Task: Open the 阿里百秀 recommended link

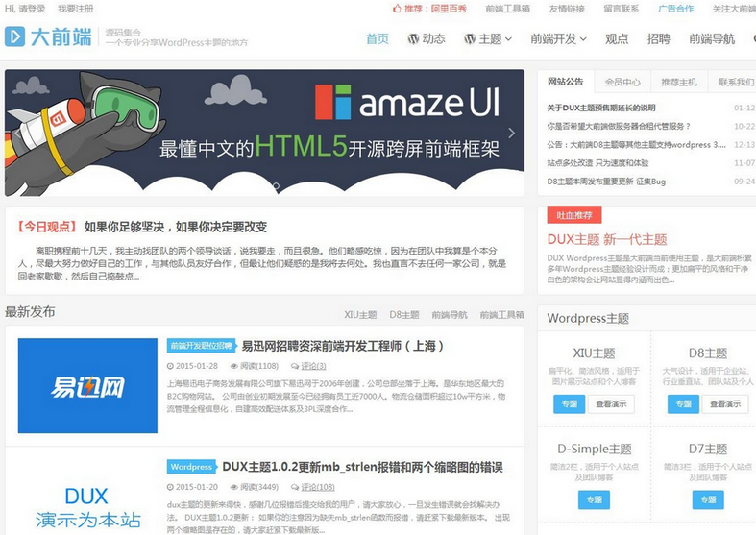Action: point(449,9)
